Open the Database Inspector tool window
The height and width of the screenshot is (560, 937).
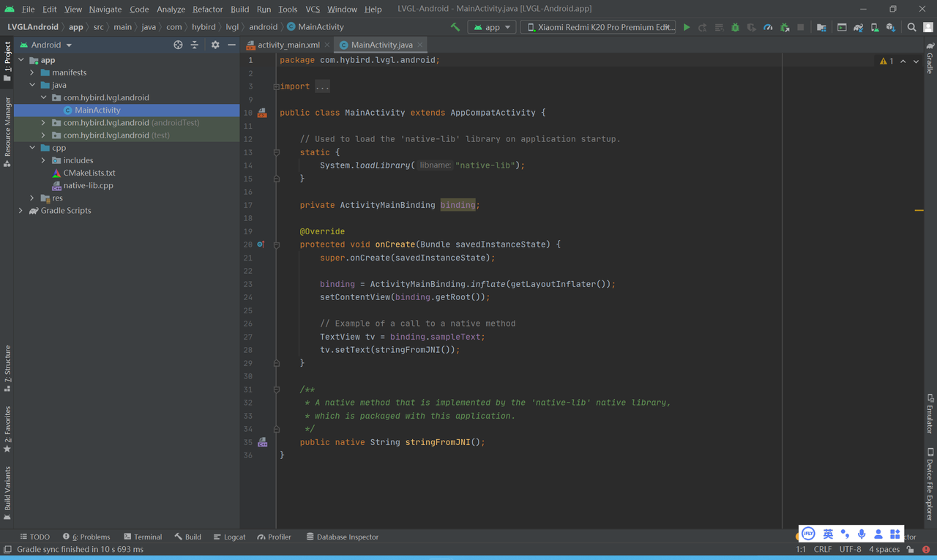(x=342, y=537)
